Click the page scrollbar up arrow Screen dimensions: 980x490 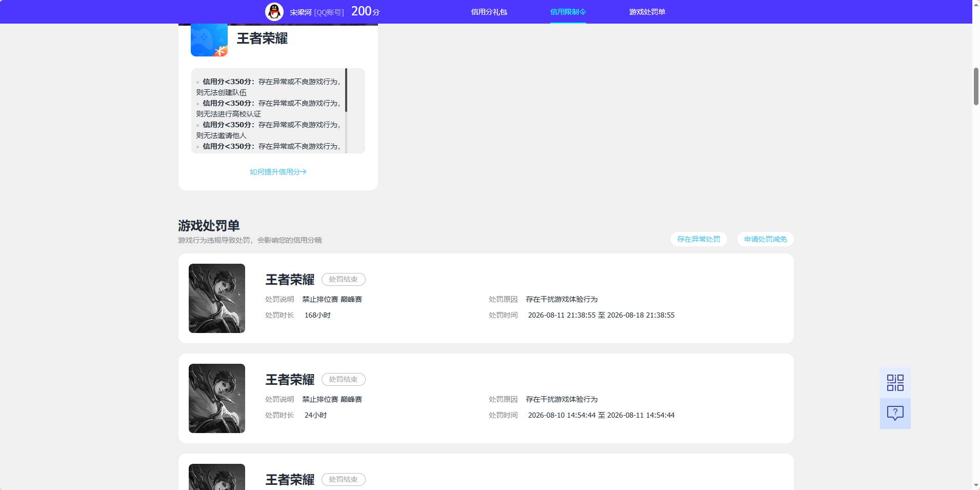coord(976,4)
